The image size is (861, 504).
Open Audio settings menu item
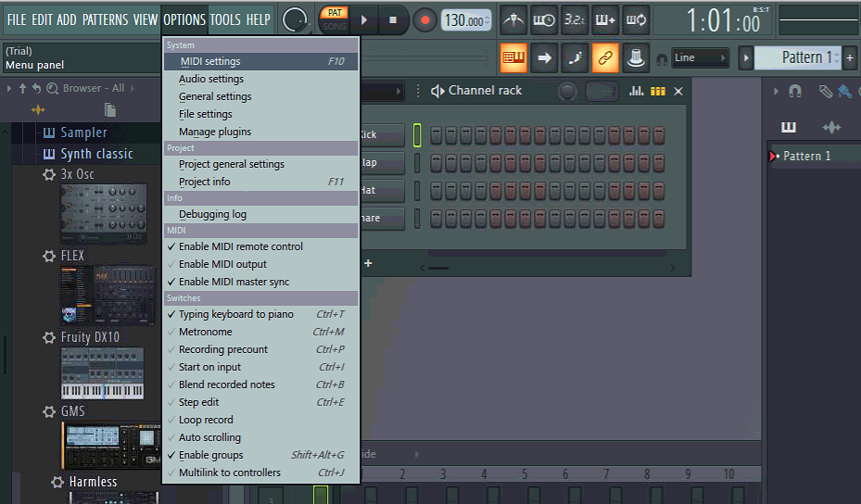[x=260, y=79]
